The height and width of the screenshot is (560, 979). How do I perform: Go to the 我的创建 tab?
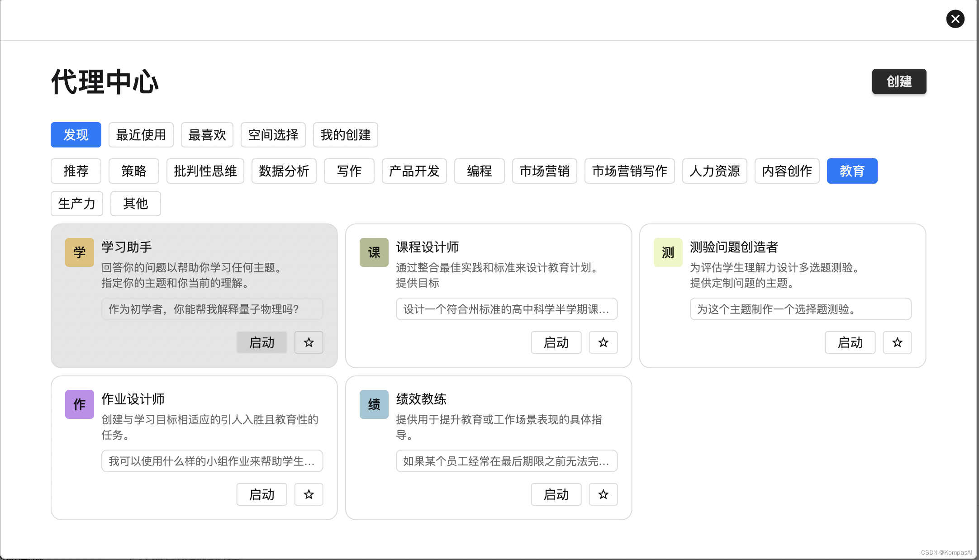coord(346,135)
